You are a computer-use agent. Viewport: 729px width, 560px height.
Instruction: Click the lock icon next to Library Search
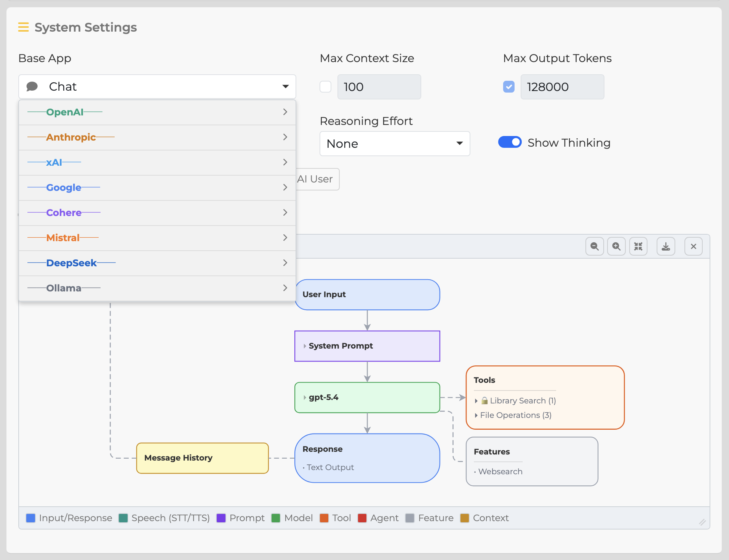point(484,400)
